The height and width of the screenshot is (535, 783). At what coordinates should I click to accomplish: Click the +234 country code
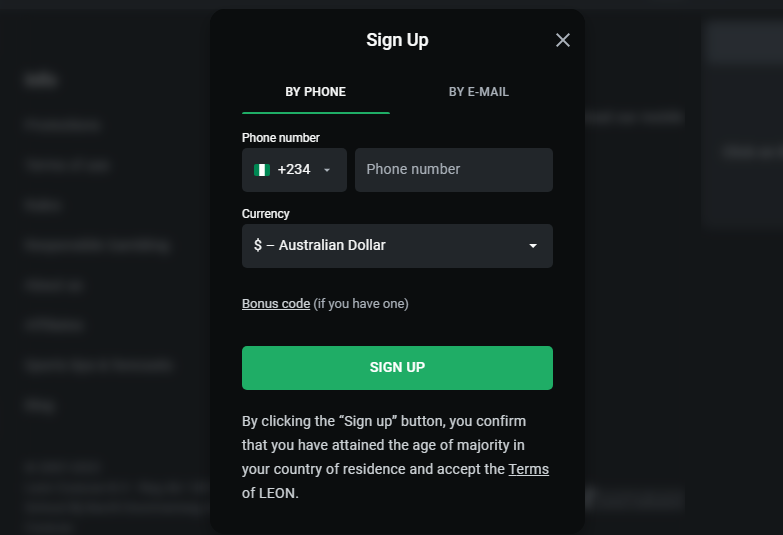point(294,170)
